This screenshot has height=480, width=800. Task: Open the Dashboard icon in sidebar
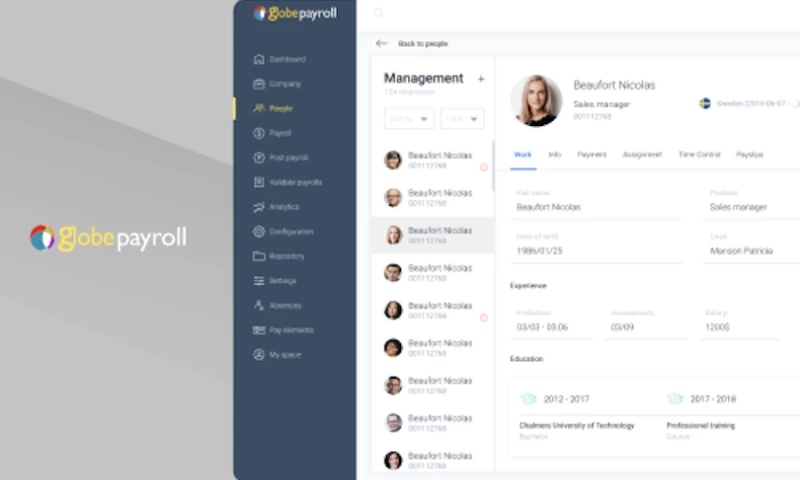pos(259,59)
